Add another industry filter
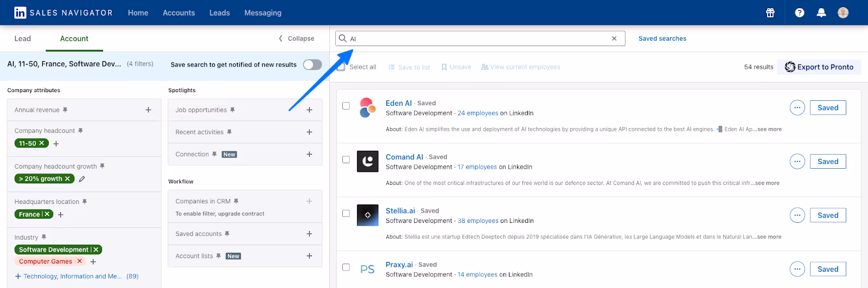868x288 pixels. (x=93, y=262)
